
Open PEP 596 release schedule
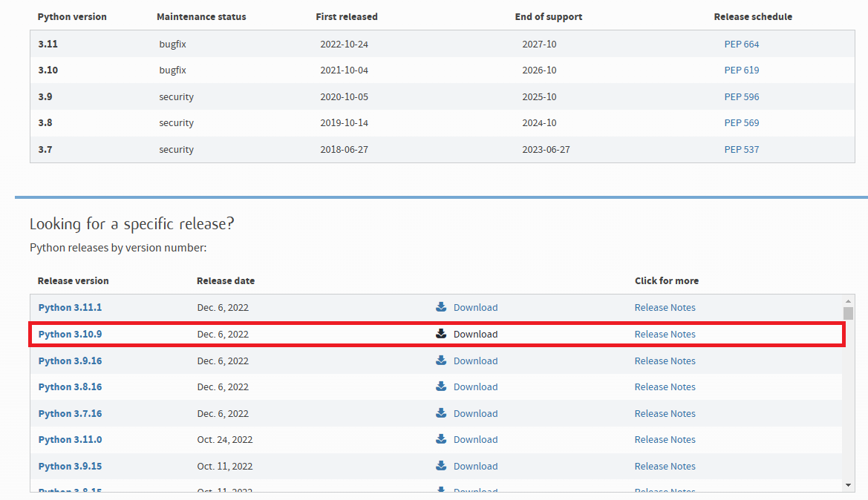[x=741, y=96]
